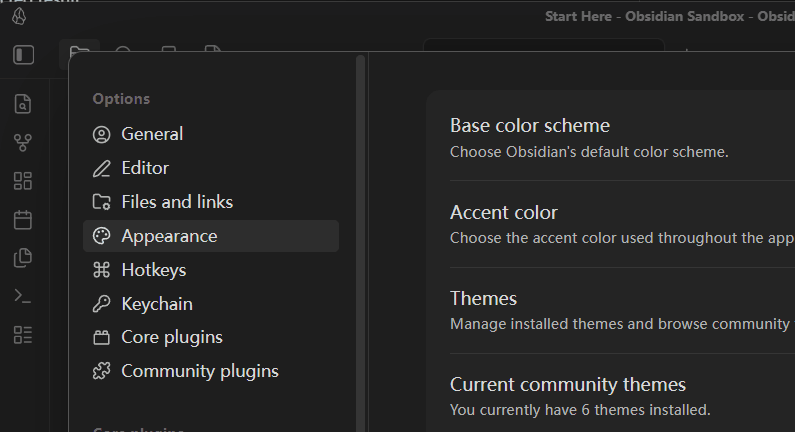795x432 pixels.
Task: Go to Editor settings
Action: 145,168
